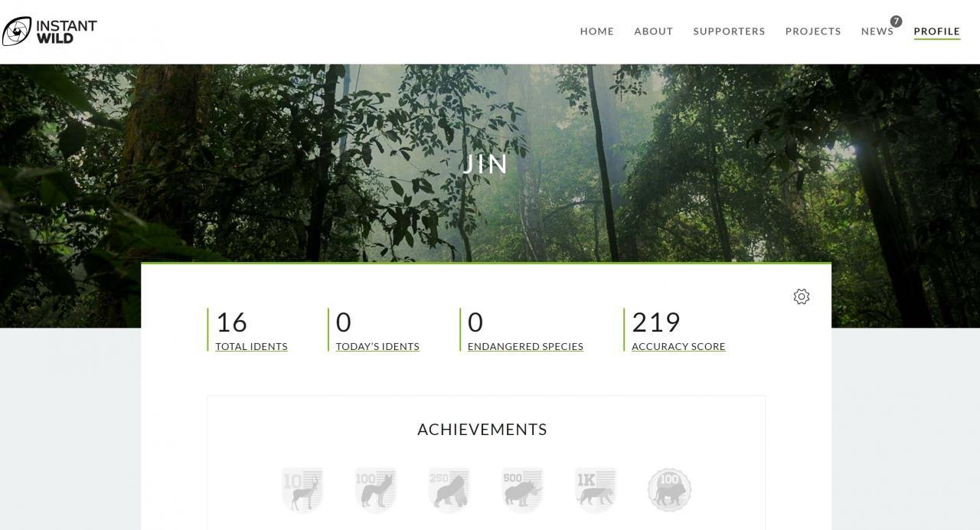
Task: Select the 100 idents wolf badge
Action: click(x=376, y=489)
